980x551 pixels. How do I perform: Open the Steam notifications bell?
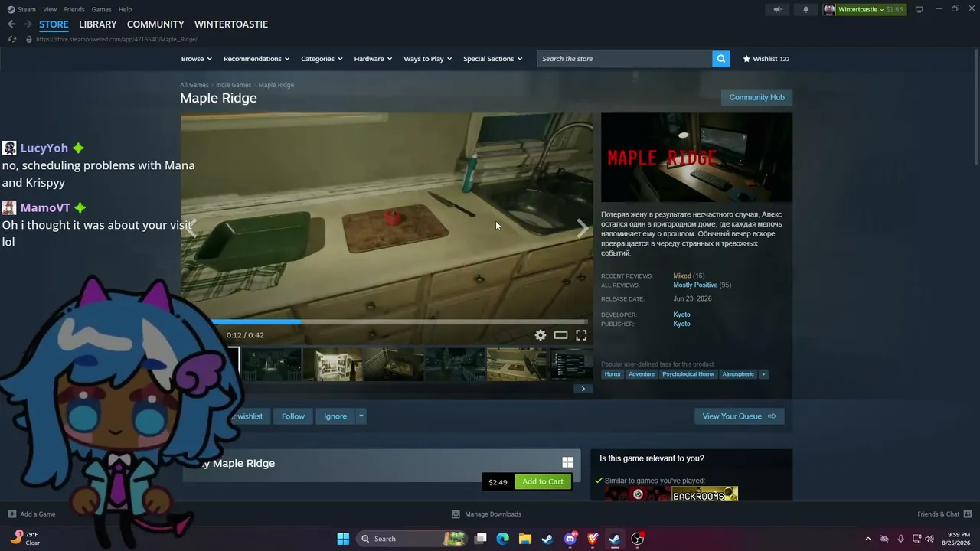pyautogui.click(x=805, y=9)
